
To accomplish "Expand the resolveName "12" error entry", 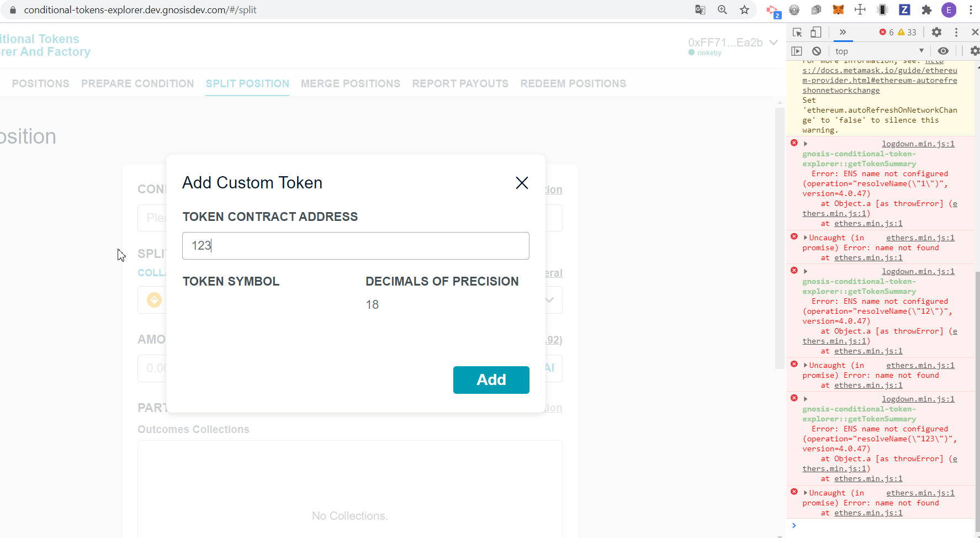I will pos(806,271).
